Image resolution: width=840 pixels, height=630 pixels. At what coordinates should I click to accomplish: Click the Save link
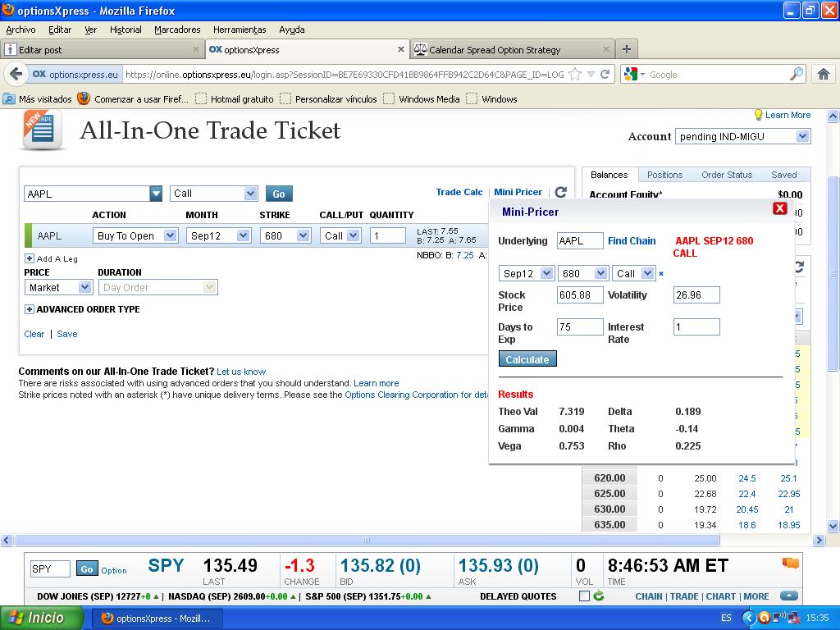point(67,334)
